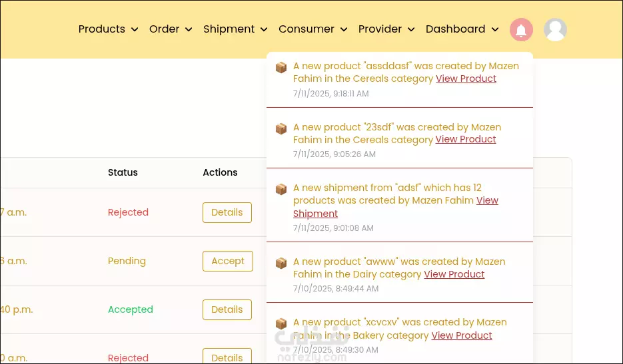This screenshot has width=623, height=364.
Task: Click package icon beside "adsf" shipment notification
Action: 281,189
